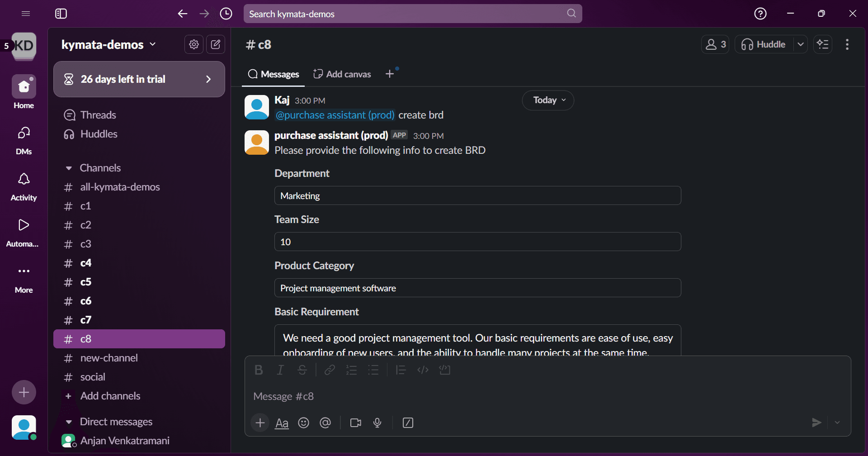This screenshot has height=456, width=868.
Task: Open the emoji picker
Action: (x=303, y=423)
